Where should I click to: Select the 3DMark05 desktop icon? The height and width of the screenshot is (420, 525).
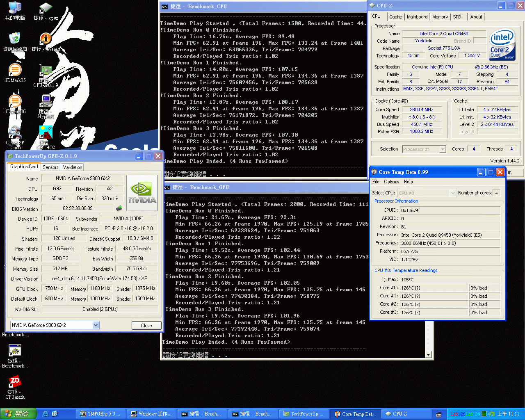coord(15,73)
